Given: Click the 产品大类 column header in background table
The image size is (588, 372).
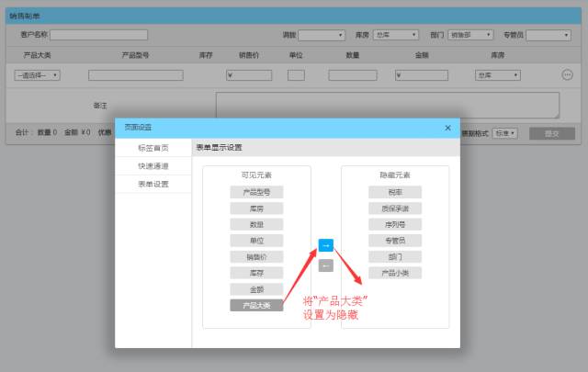Looking at the screenshot, I should 37,55.
